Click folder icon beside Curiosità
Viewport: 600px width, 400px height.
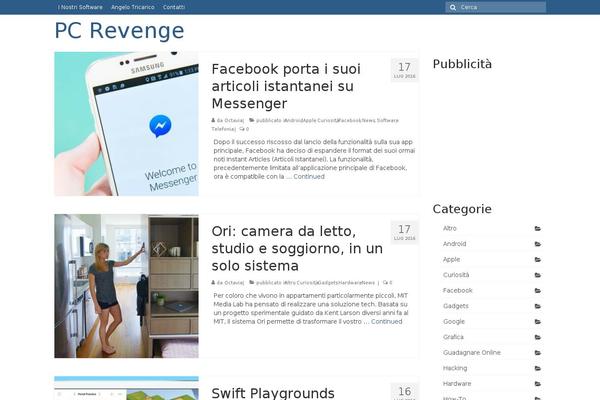tap(538, 275)
